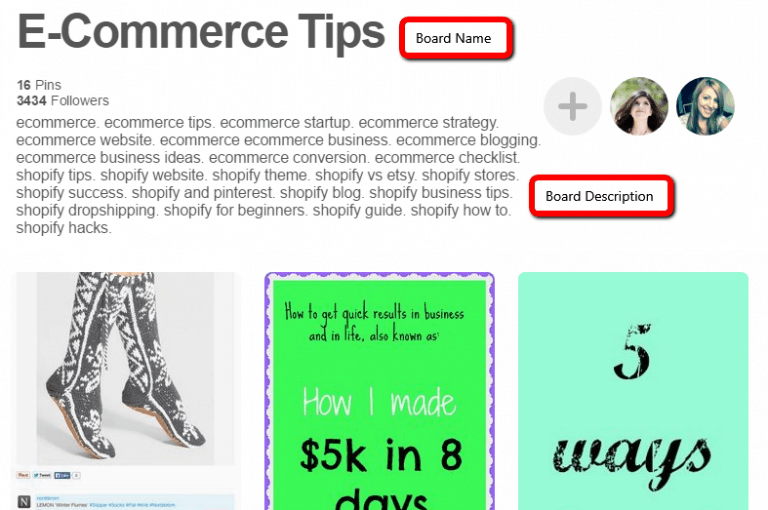Click the Pin it button under the socks image
Viewport: 768px width, 510px height.
(23, 475)
